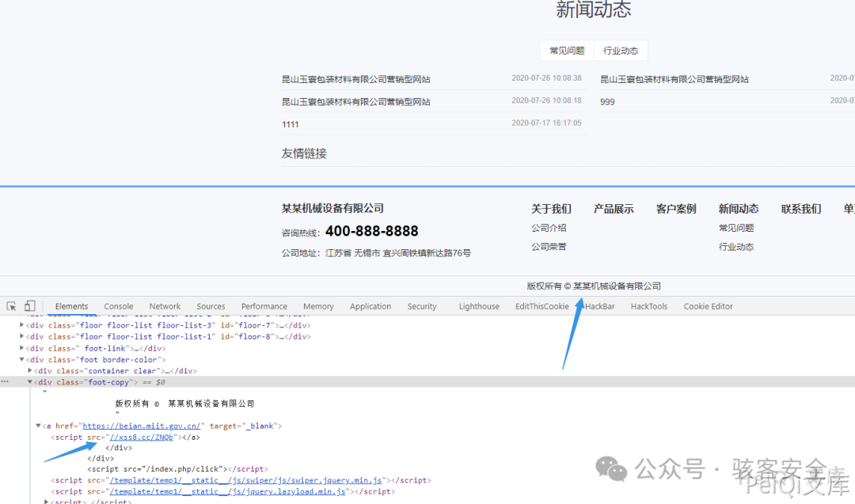Click the 友情链接 heading
This screenshot has width=855, height=504.
click(304, 153)
